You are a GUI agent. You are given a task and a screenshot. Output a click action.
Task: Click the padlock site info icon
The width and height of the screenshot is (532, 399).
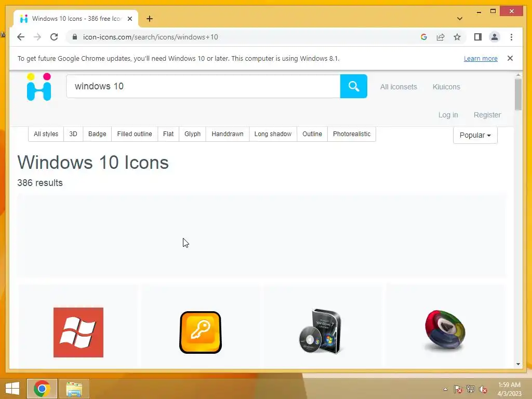click(x=75, y=37)
